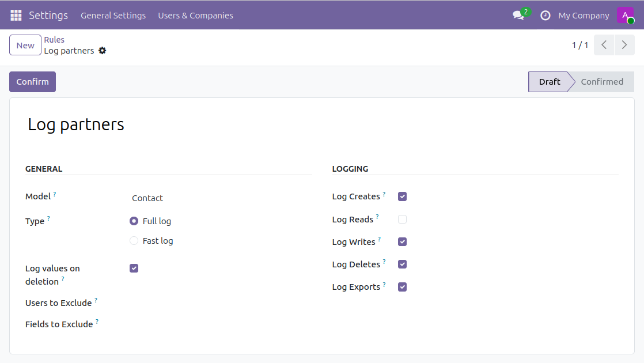
Task: Open the Model dropdown showing Contact
Action: point(219,198)
